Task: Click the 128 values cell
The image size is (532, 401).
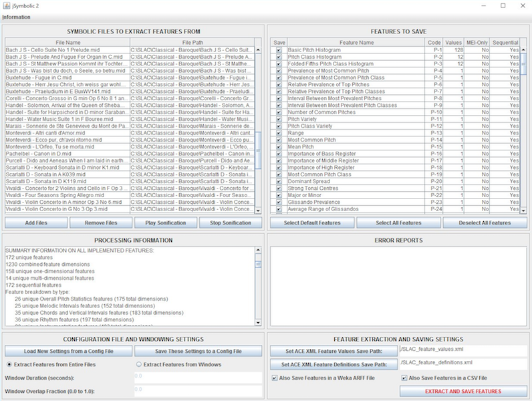Action: tap(453, 50)
